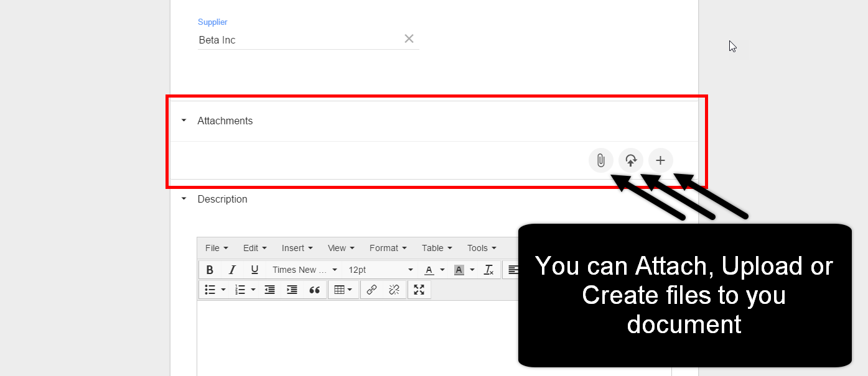The image size is (868, 376).
Task: Insert a bulleted list
Action: tap(210, 290)
